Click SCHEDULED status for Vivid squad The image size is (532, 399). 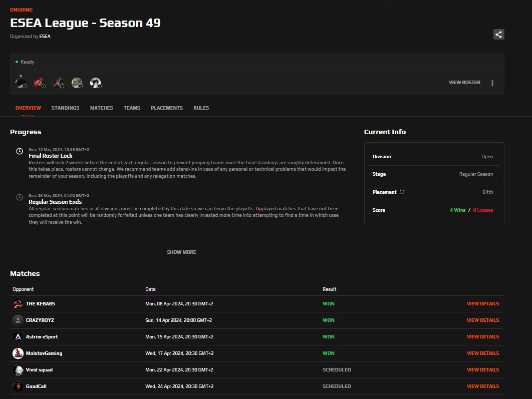tap(337, 370)
